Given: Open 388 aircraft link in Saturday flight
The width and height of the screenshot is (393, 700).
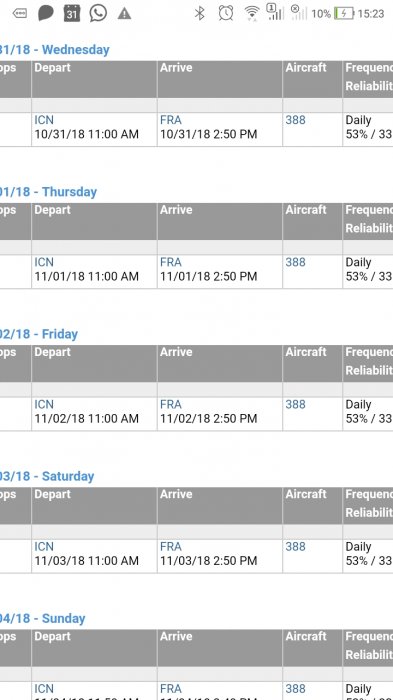Looking at the screenshot, I should [x=295, y=546].
